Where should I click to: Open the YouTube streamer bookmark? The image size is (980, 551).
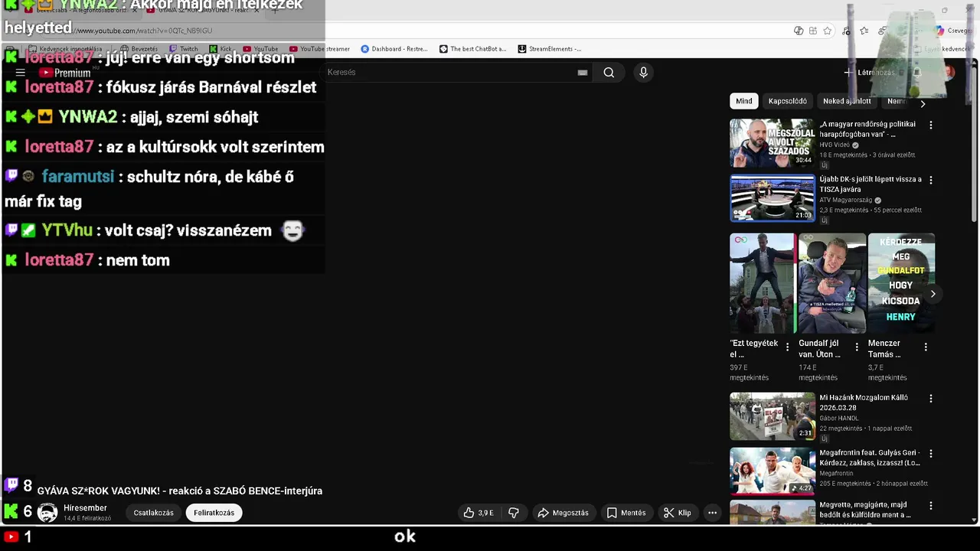tap(319, 49)
